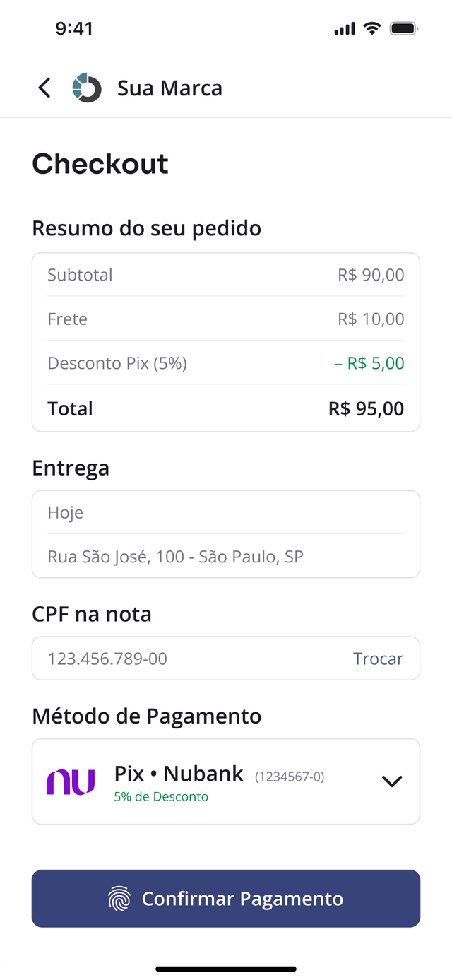Viewport: 452px width, 980px height.
Task: Click the fingerprint icon on confirm button
Action: pos(119,899)
